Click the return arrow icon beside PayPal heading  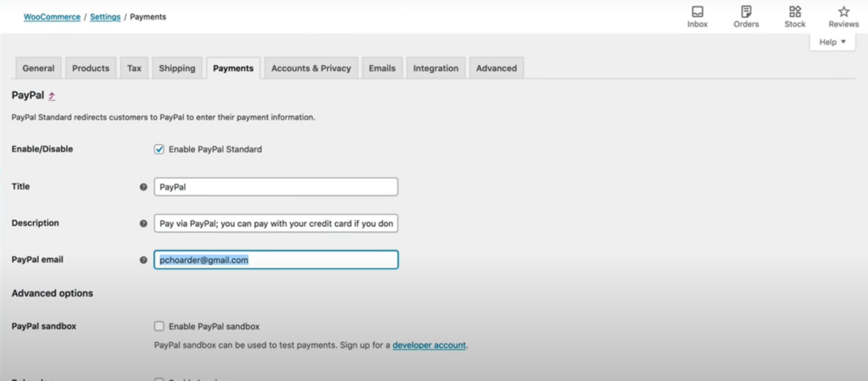(x=52, y=96)
